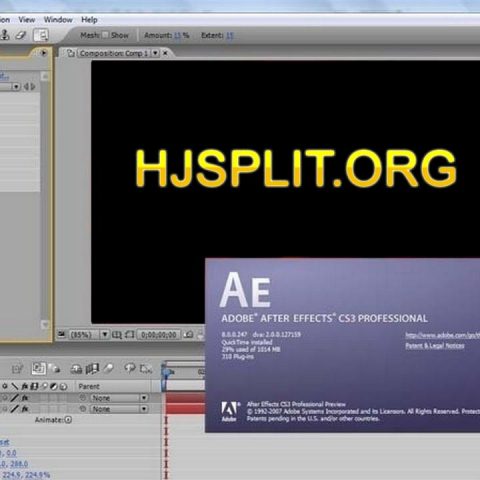Image resolution: width=480 pixels, height=480 pixels.
Task: Click the adjustment layer column header icon
Action: (x=54, y=386)
